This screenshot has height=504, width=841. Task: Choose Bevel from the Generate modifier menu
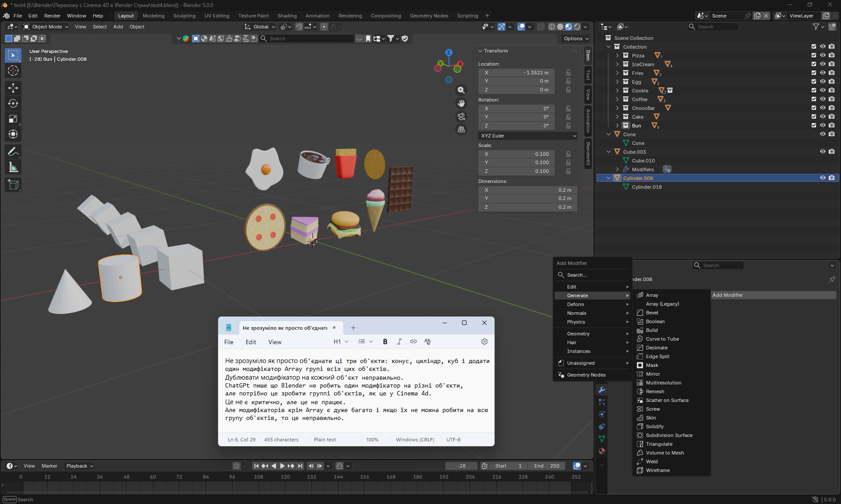point(652,313)
